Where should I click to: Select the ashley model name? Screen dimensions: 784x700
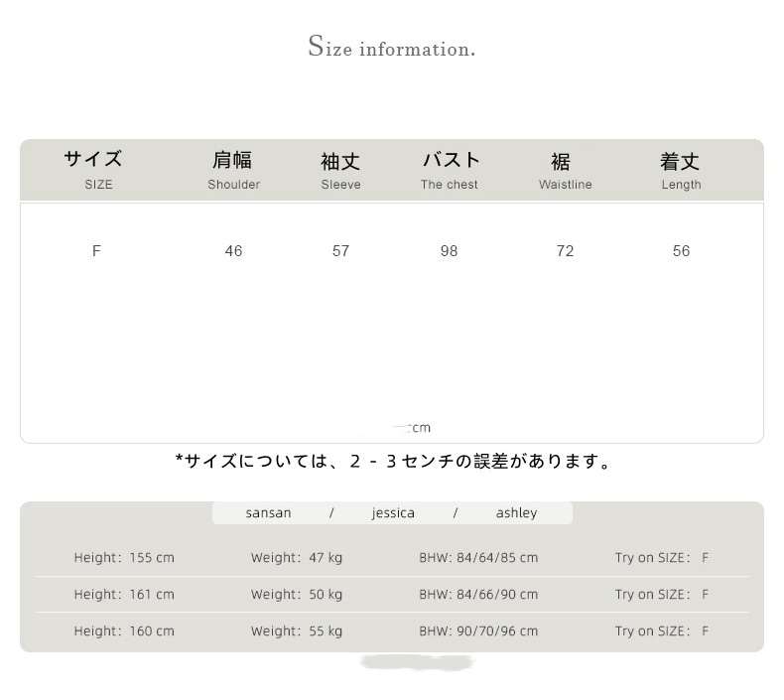[516, 513]
